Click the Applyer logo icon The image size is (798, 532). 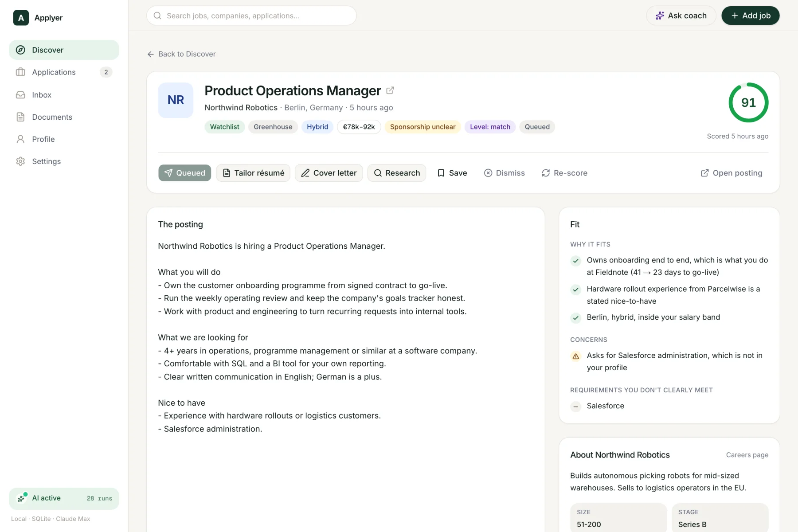(21, 18)
